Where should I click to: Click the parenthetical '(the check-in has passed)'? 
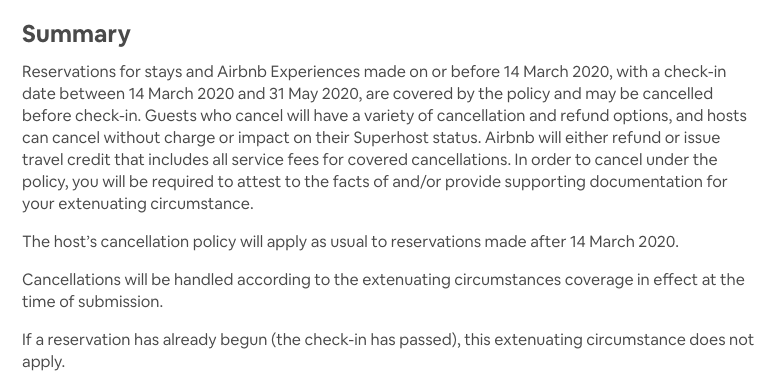pyautogui.click(x=366, y=340)
